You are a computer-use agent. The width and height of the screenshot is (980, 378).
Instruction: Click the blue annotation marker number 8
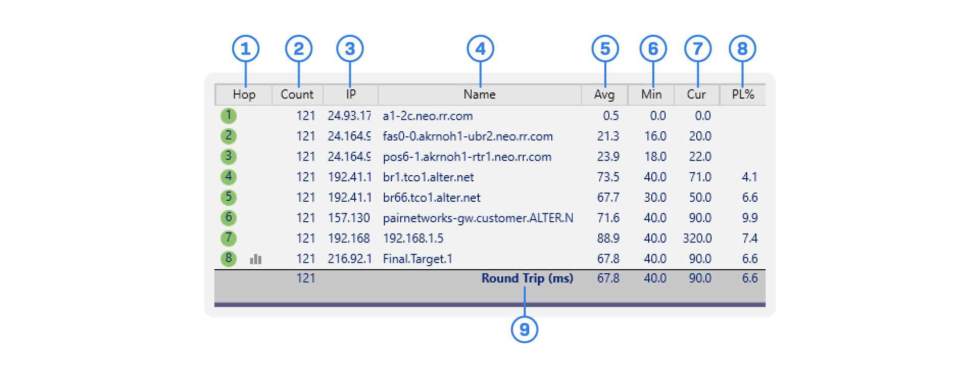coord(742,49)
